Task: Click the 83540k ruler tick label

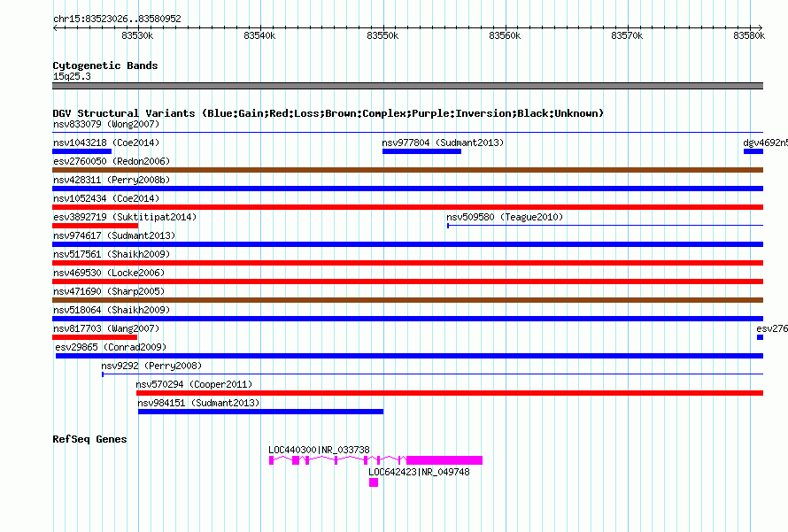Action: pos(259,35)
